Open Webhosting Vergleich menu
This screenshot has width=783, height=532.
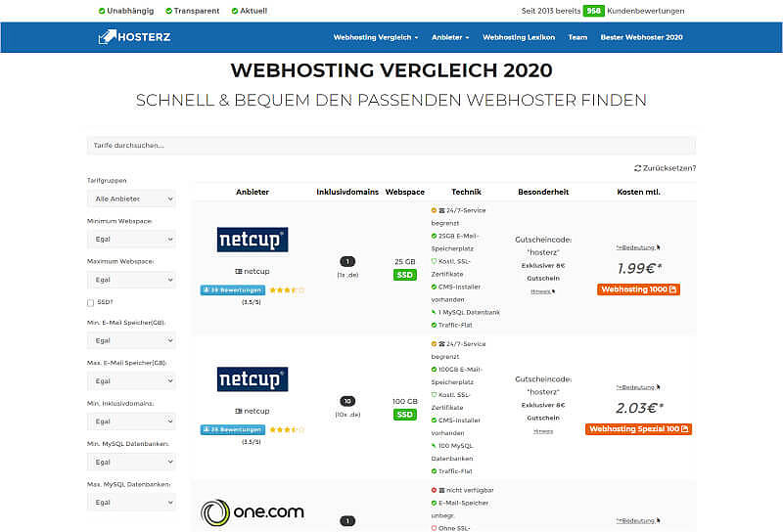[376, 37]
